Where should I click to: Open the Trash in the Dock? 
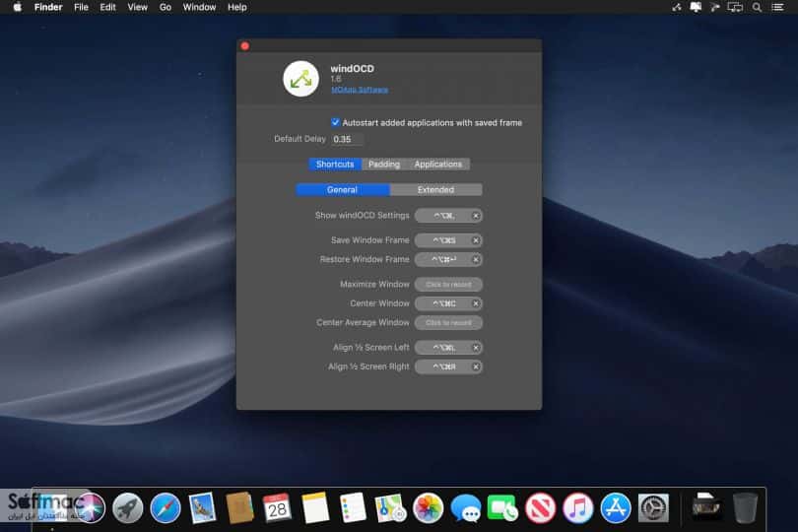click(745, 507)
